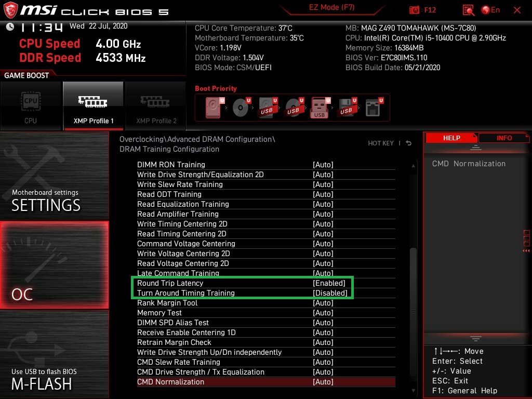Switch to the HELP tab

tap(451, 138)
